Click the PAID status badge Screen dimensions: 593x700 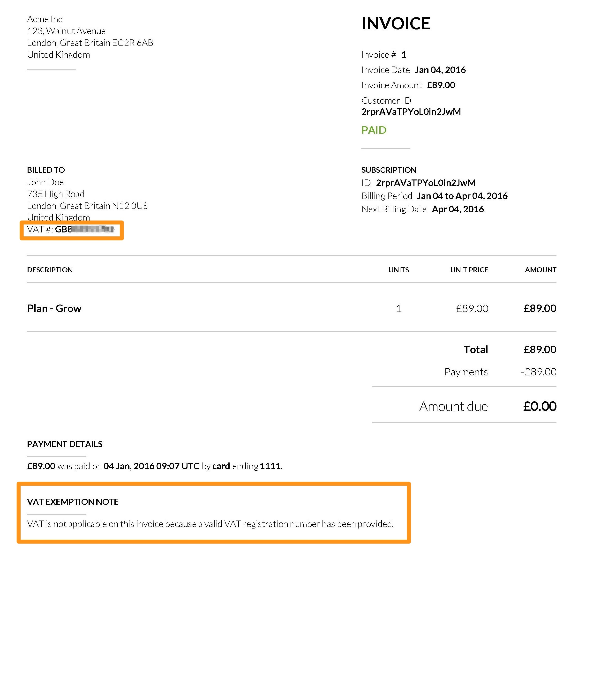(374, 130)
